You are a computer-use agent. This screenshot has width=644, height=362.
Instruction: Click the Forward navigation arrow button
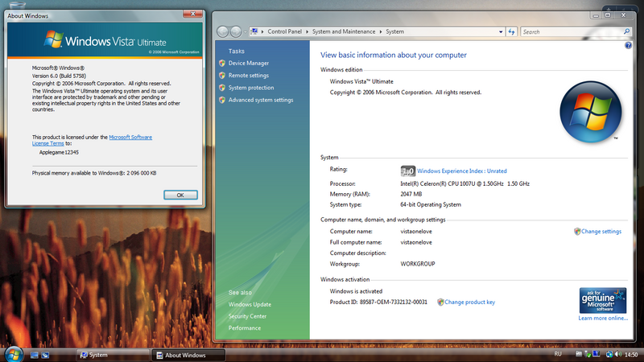tap(236, 31)
